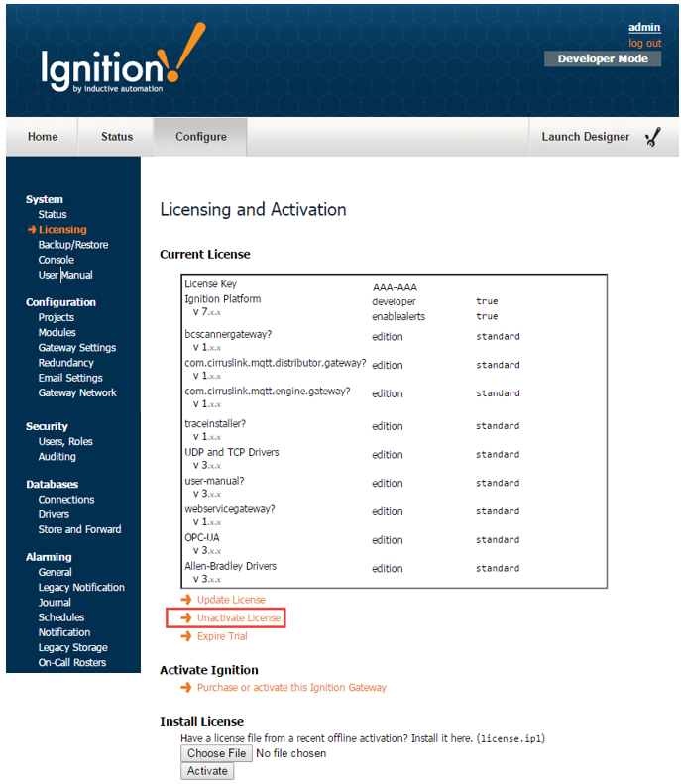
Task: Open Store and Forward settings
Action: click(x=80, y=529)
